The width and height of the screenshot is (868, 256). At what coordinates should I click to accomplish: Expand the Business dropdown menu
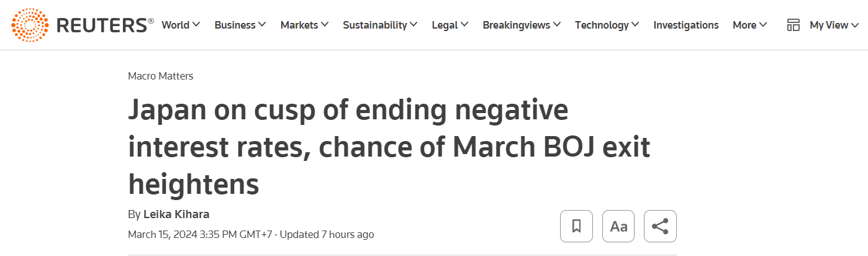[x=240, y=25]
